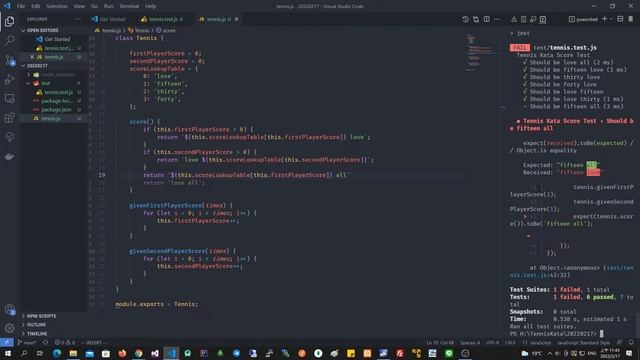The width and height of the screenshot is (640, 360).
Task: Open the Extensions view
Action: point(9,118)
